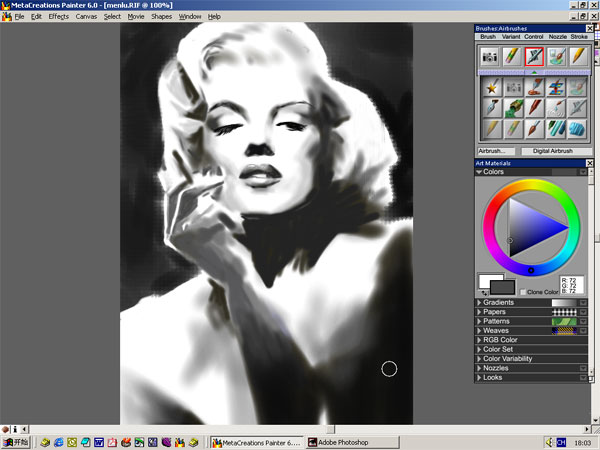The width and height of the screenshot is (600, 450).
Task: Pick the red felt marker brush
Action: coord(535,108)
